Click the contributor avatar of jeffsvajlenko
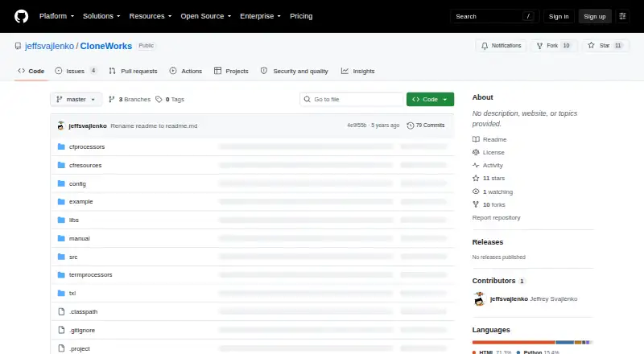This screenshot has width=644, height=354. pos(479,299)
